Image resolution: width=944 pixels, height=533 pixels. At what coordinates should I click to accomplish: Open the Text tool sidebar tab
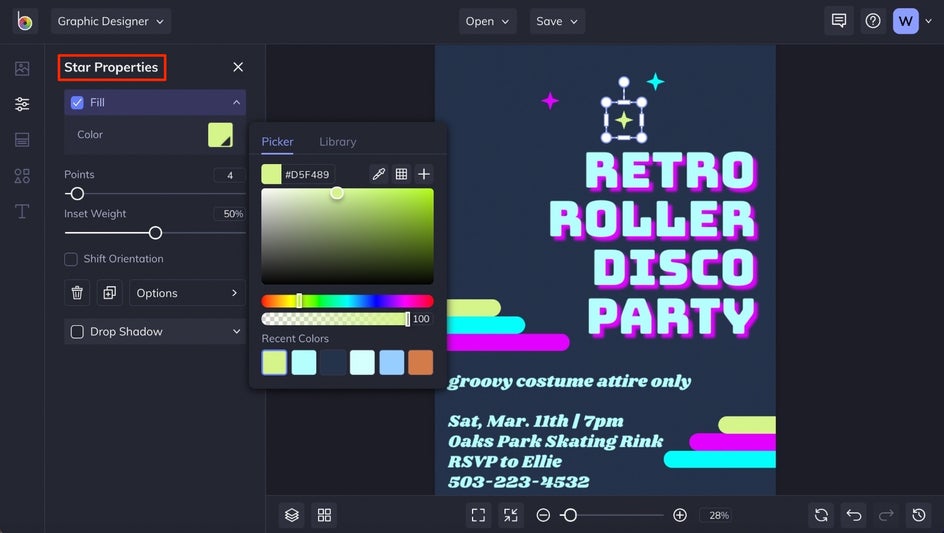coord(22,211)
